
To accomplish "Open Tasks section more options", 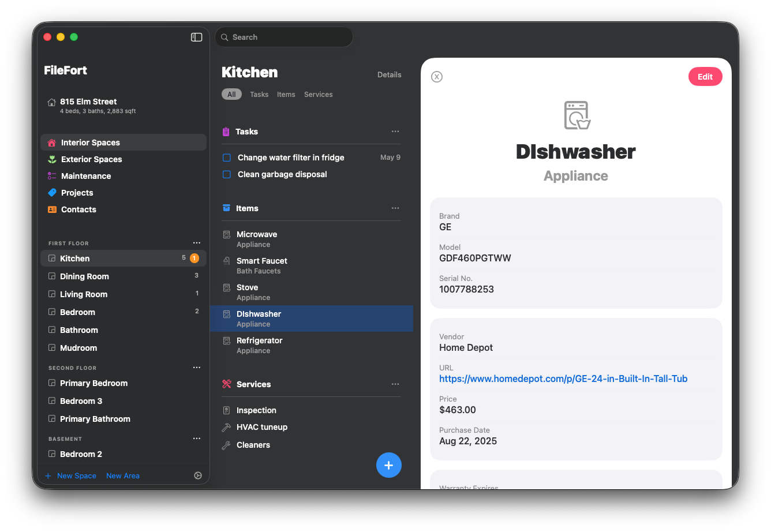I will coord(395,132).
